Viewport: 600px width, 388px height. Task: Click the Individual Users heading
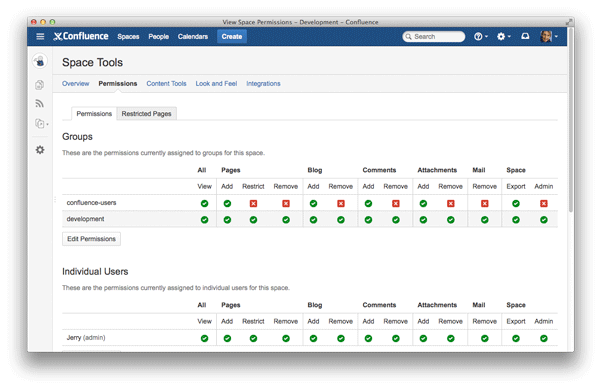point(95,271)
